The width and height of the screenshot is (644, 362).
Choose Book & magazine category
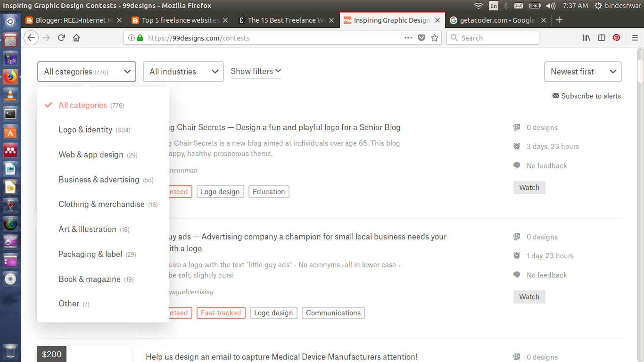coord(96,279)
